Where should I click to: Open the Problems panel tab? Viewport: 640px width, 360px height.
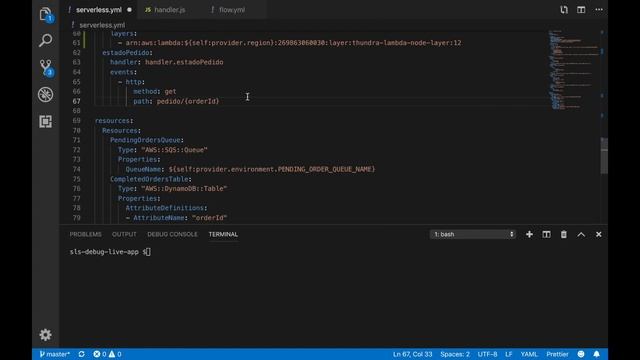coord(85,234)
